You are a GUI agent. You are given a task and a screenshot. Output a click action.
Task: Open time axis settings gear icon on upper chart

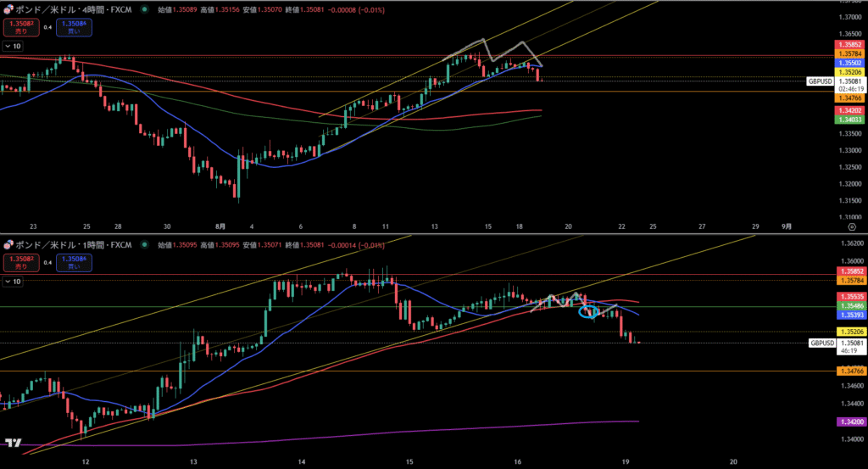852,227
